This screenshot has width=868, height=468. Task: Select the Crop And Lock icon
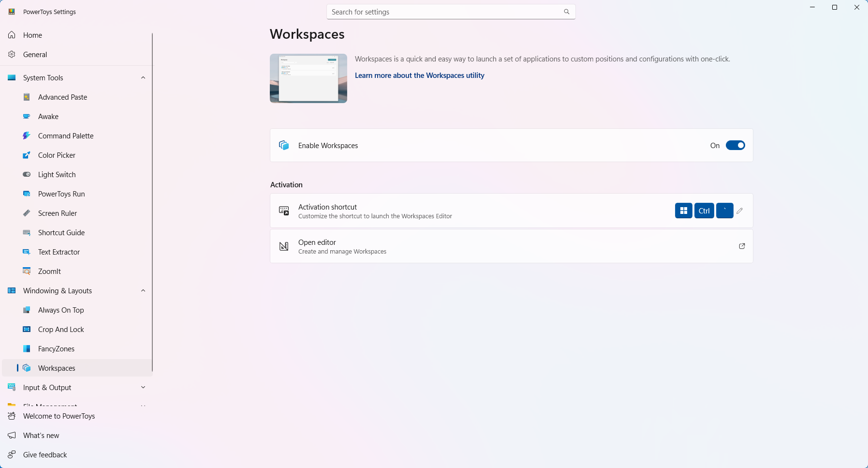coord(27,330)
